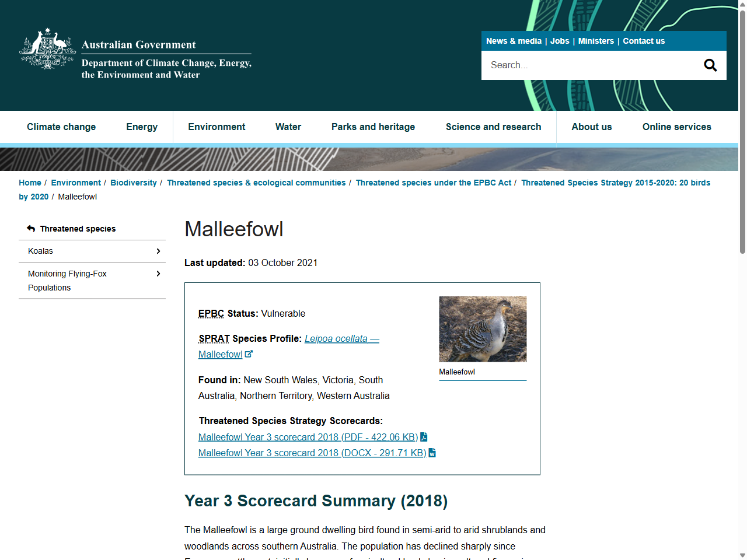Select the Climate change navigation tab
Screen dimensions: 747x560
coord(61,127)
